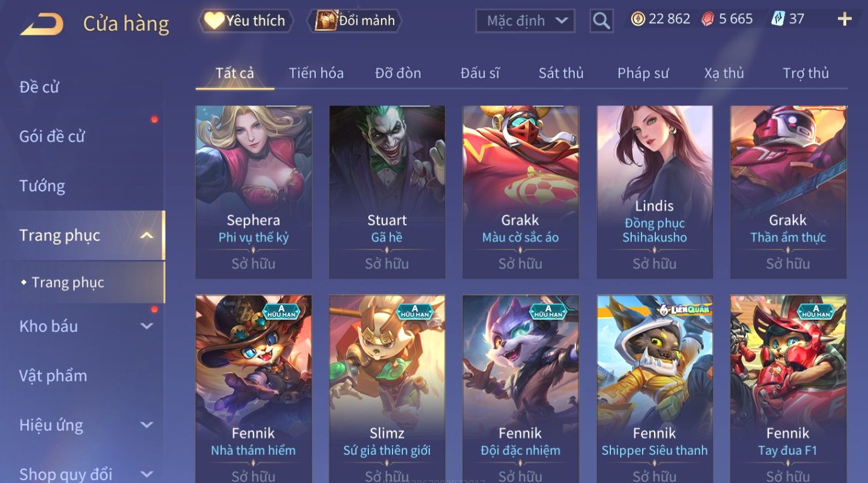The width and height of the screenshot is (868, 483).
Task: Tap the back arrow icon
Action: 42,24
